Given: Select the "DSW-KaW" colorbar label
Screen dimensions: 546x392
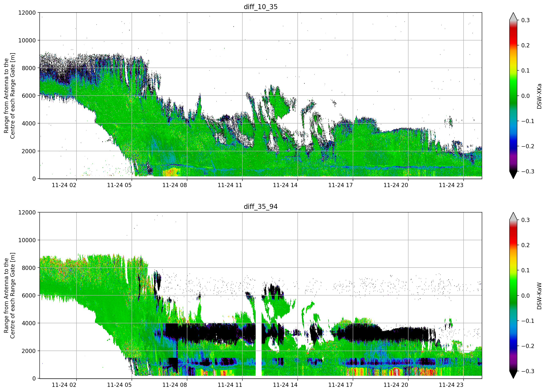Looking at the screenshot, I should pyautogui.click(x=539, y=296).
